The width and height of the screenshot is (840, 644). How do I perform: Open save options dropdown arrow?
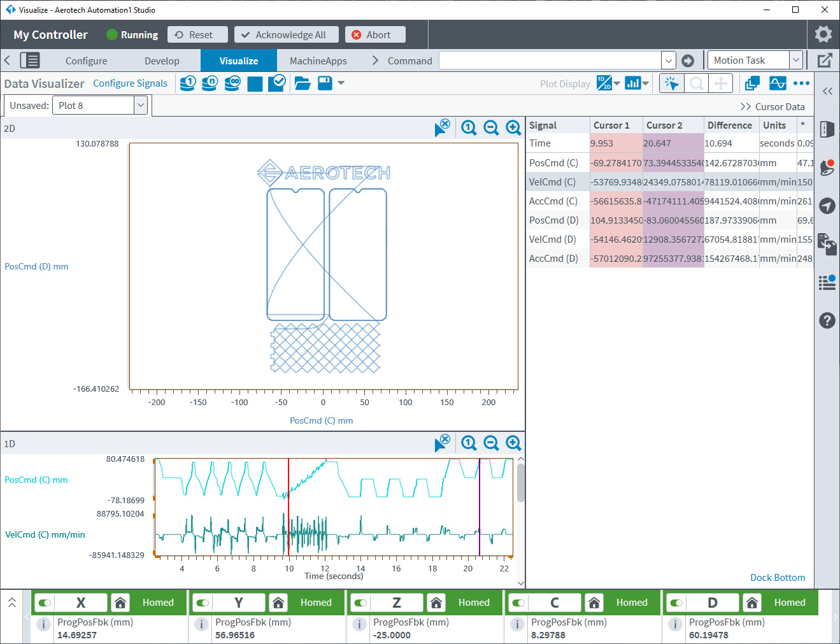click(x=341, y=83)
